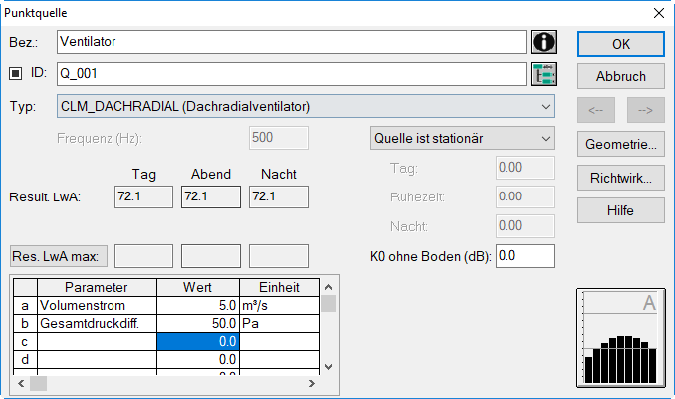Select the Result. LwA Nacht value 72.1
This screenshot has width=675, height=399.
[279, 197]
